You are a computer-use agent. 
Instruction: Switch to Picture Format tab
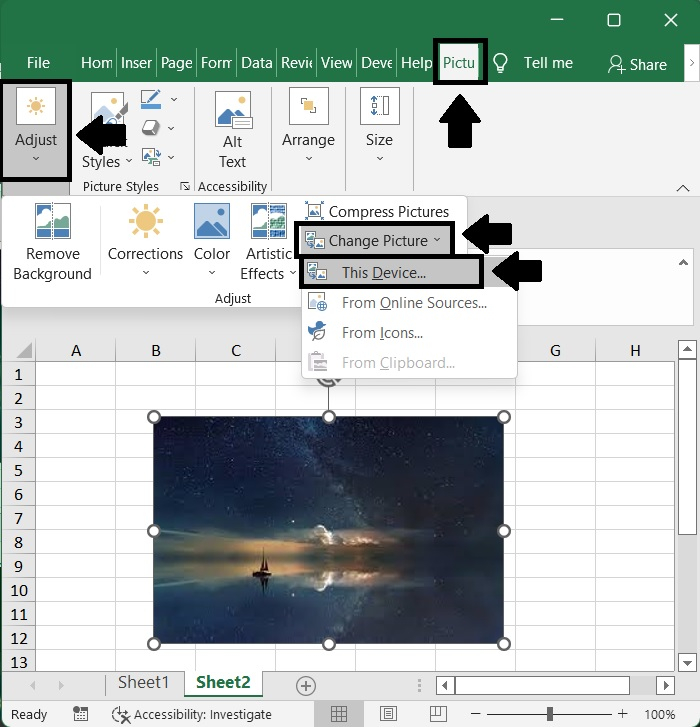click(459, 63)
